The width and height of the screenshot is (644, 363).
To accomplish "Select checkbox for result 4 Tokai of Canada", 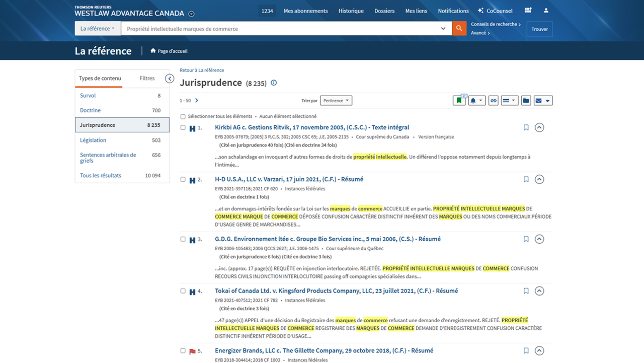I will tap(183, 291).
